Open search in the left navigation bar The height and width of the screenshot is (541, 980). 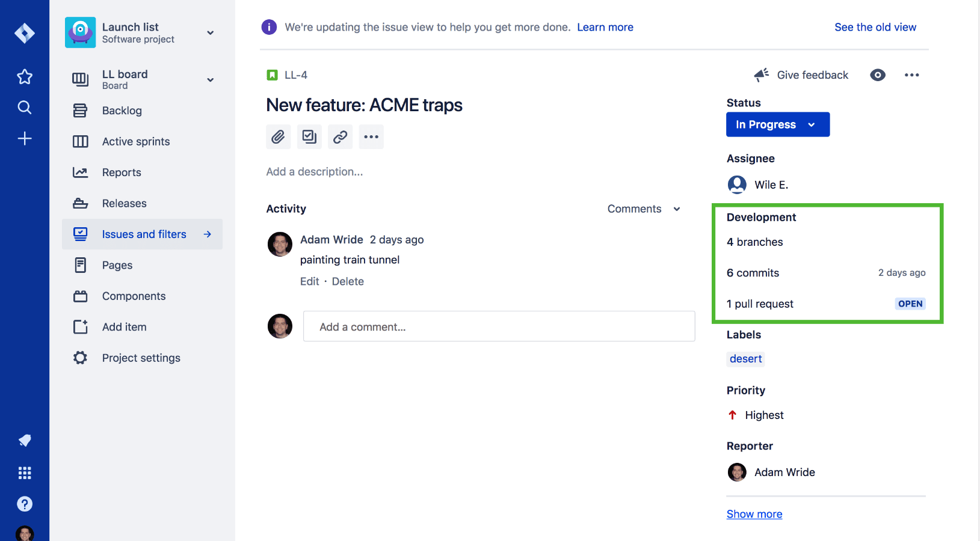pos(25,108)
